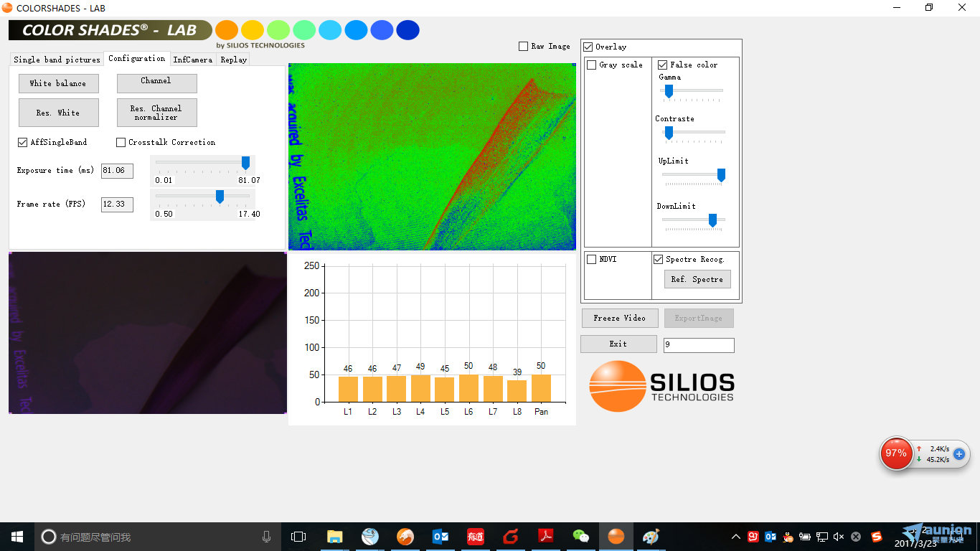Screen dimensions: 980x551
Task: Click the Res. White button
Action: click(58, 113)
